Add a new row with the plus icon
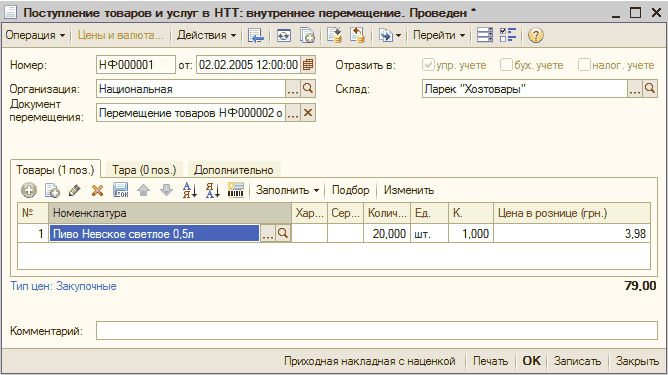 coord(29,190)
